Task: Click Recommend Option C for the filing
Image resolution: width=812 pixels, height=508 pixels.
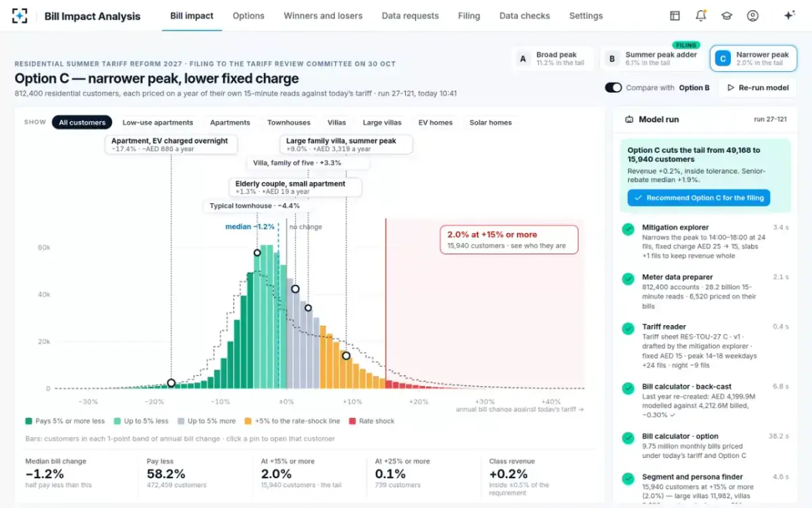Action: (x=698, y=198)
